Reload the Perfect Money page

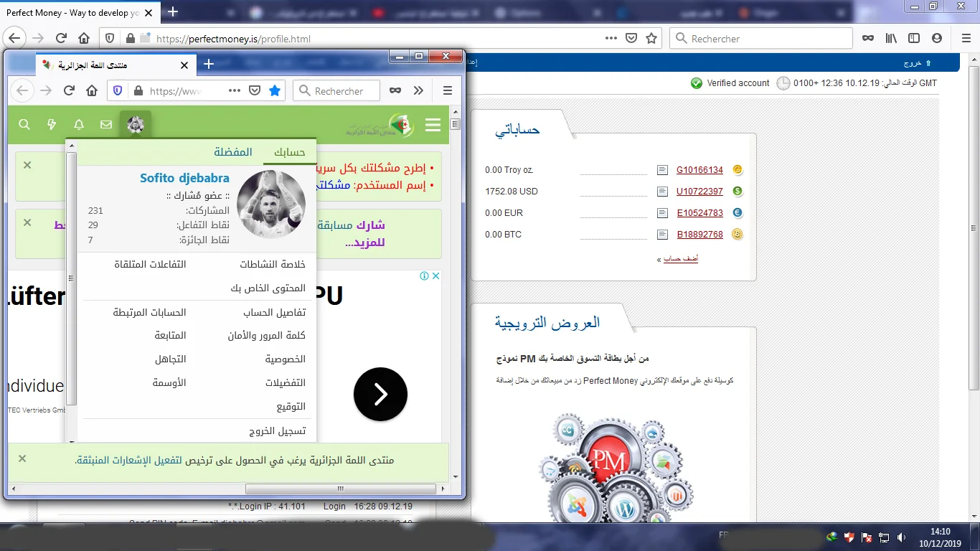62,39
